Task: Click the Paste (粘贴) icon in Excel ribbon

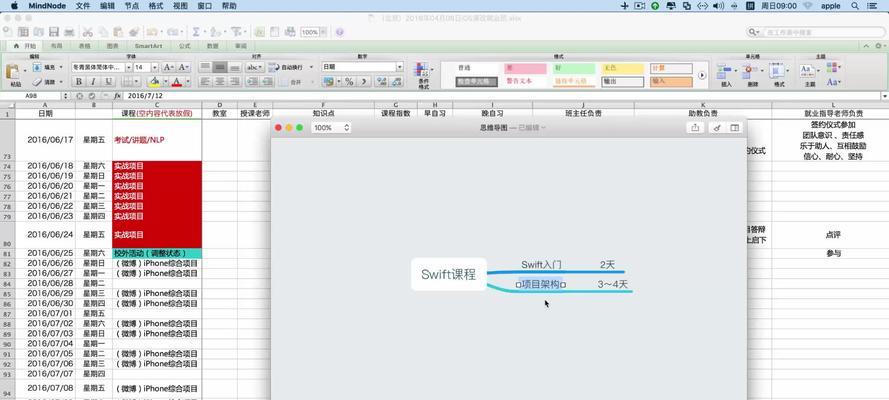Action: coord(12,73)
